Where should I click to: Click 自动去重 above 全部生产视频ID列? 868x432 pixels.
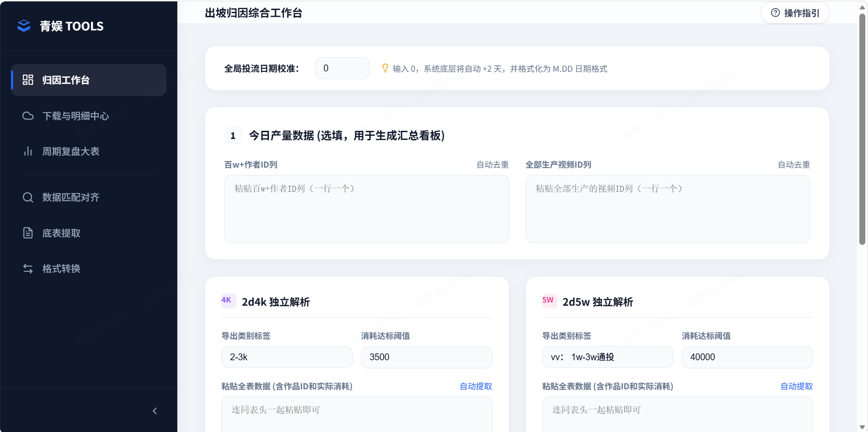(x=794, y=164)
